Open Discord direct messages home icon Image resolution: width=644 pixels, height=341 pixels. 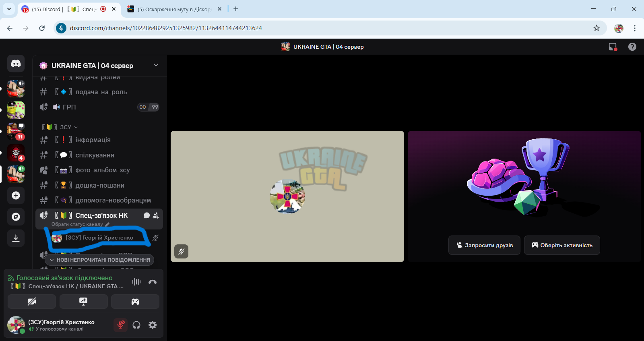pos(16,64)
